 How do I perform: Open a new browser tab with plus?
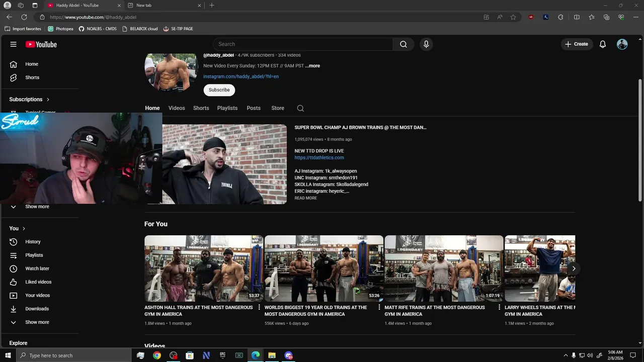(x=212, y=6)
